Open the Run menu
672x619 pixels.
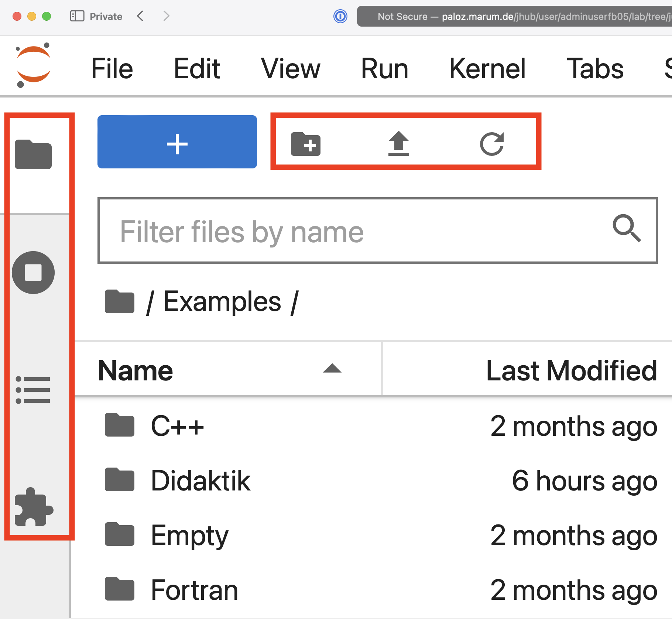(x=385, y=68)
